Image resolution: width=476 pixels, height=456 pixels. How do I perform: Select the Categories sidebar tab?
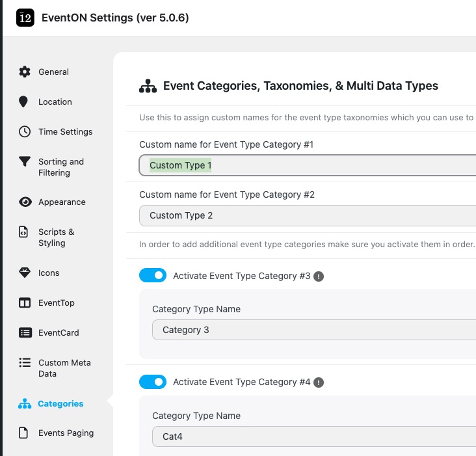click(60, 404)
